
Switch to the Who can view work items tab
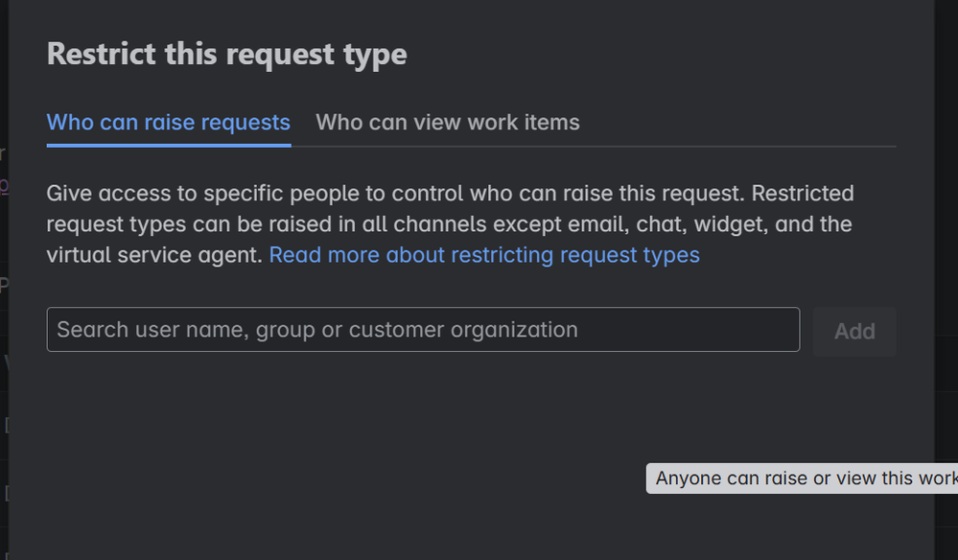[447, 123]
